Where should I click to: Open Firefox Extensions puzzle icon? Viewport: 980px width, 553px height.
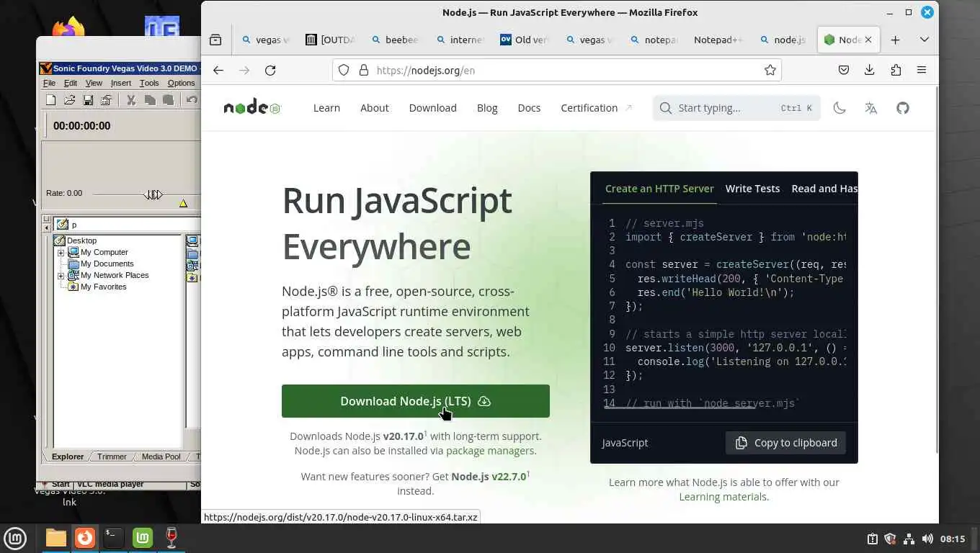tap(896, 70)
